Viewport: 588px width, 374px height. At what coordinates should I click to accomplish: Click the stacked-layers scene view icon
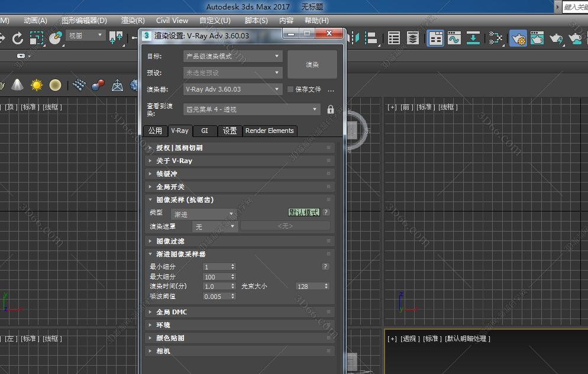click(x=413, y=38)
